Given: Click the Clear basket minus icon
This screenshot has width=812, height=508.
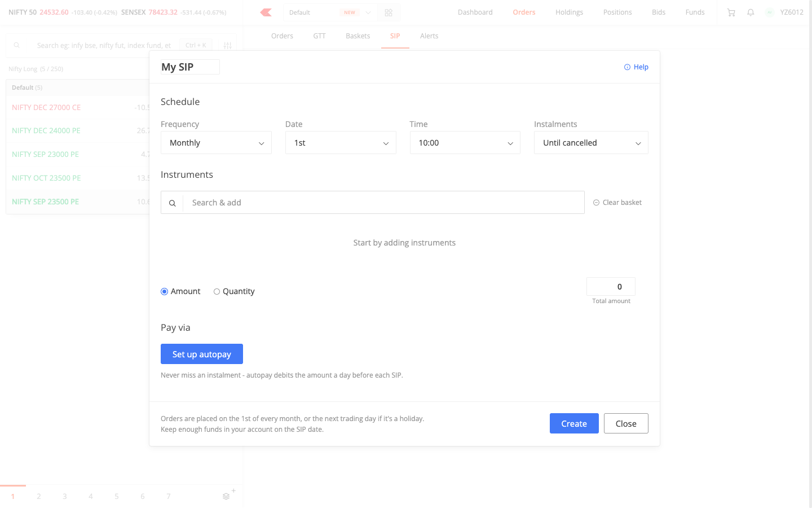Looking at the screenshot, I should 596,203.
